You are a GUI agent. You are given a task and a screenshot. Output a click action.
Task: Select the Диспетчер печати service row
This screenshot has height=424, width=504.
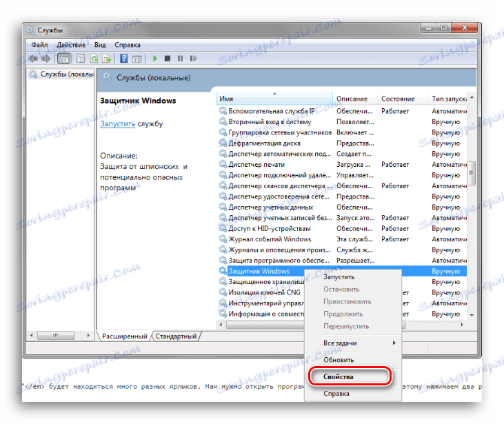pyautogui.click(x=343, y=164)
